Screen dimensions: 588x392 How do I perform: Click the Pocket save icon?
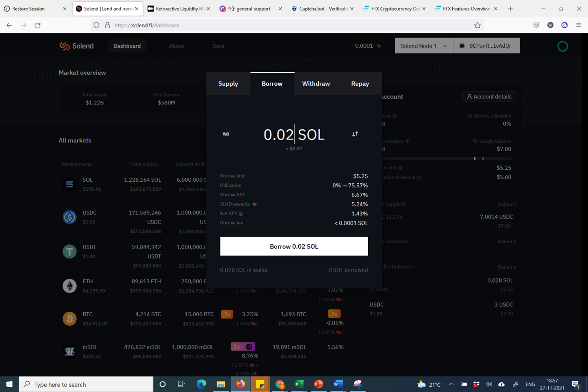[x=536, y=25]
